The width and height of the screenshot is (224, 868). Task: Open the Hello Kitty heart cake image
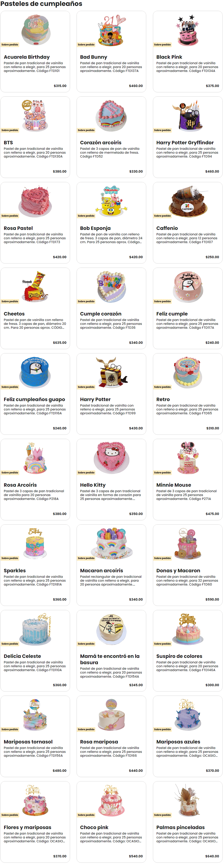click(x=111, y=458)
